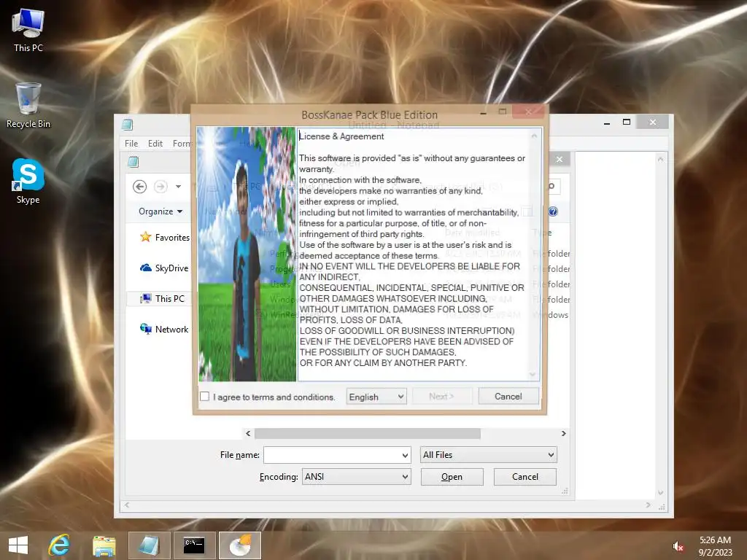Open the English language dropdown
This screenshot has height=560, width=747.
(x=376, y=397)
